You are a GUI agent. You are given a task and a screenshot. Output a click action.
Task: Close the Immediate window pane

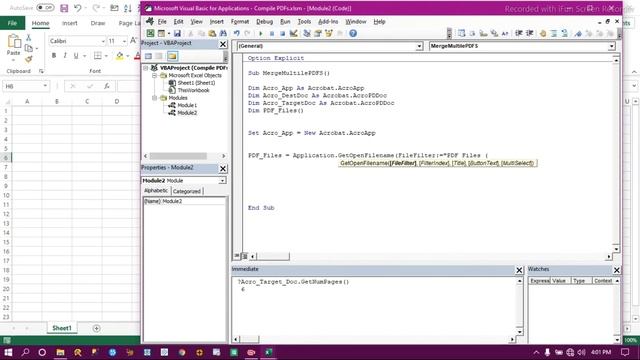519,270
